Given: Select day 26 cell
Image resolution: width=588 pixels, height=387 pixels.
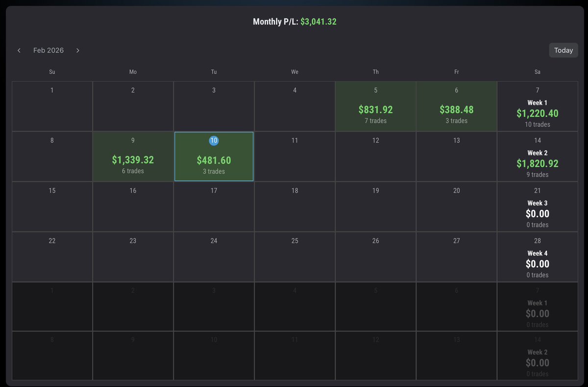Looking at the screenshot, I should pos(376,257).
